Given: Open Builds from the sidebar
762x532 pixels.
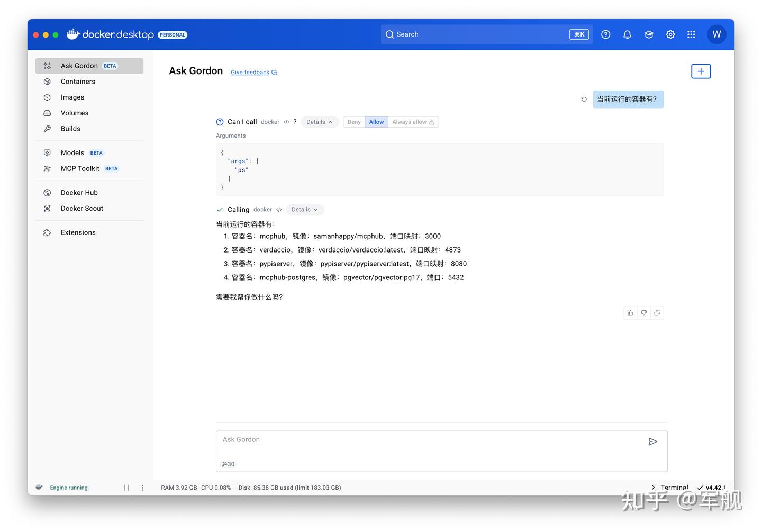Looking at the screenshot, I should pos(70,129).
